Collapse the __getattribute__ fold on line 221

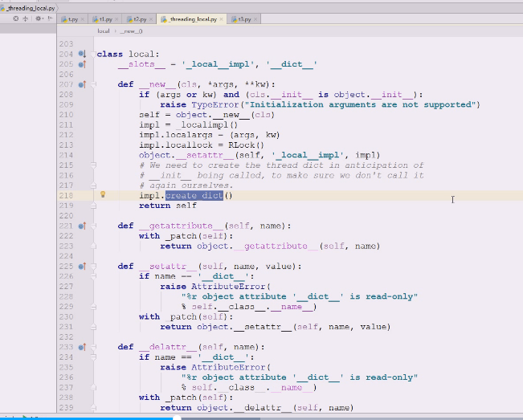[x=93, y=226]
